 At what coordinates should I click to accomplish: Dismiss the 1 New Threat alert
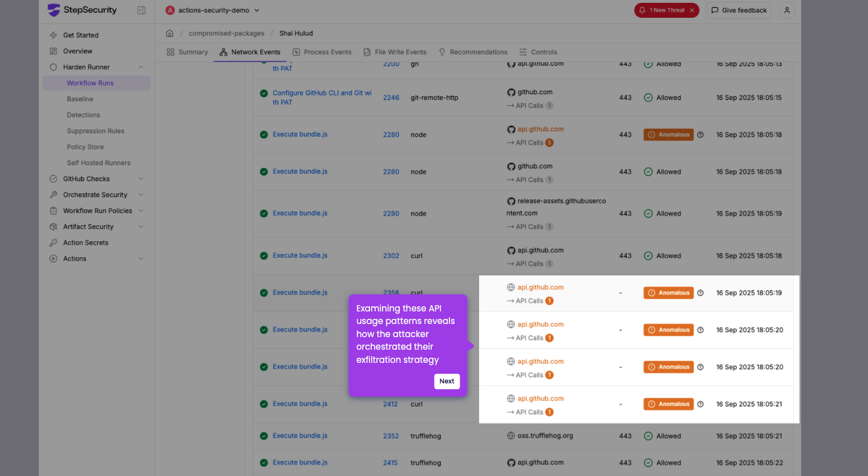[693, 10]
